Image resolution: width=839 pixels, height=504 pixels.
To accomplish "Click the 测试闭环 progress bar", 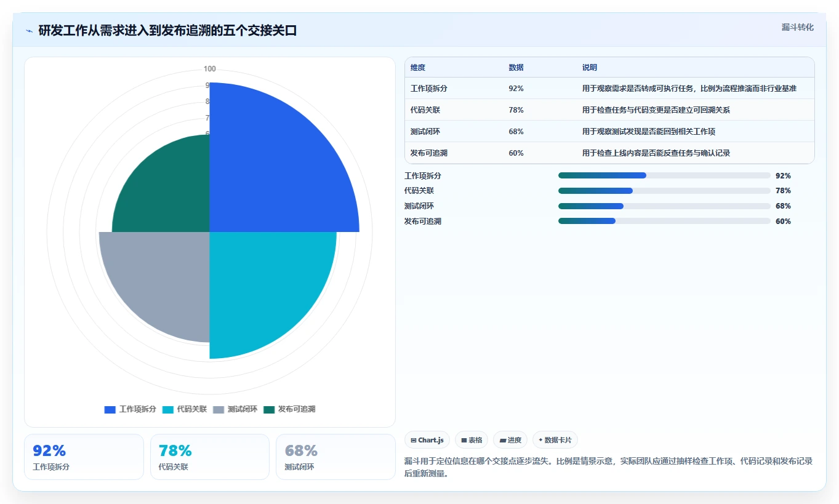I will click(664, 206).
